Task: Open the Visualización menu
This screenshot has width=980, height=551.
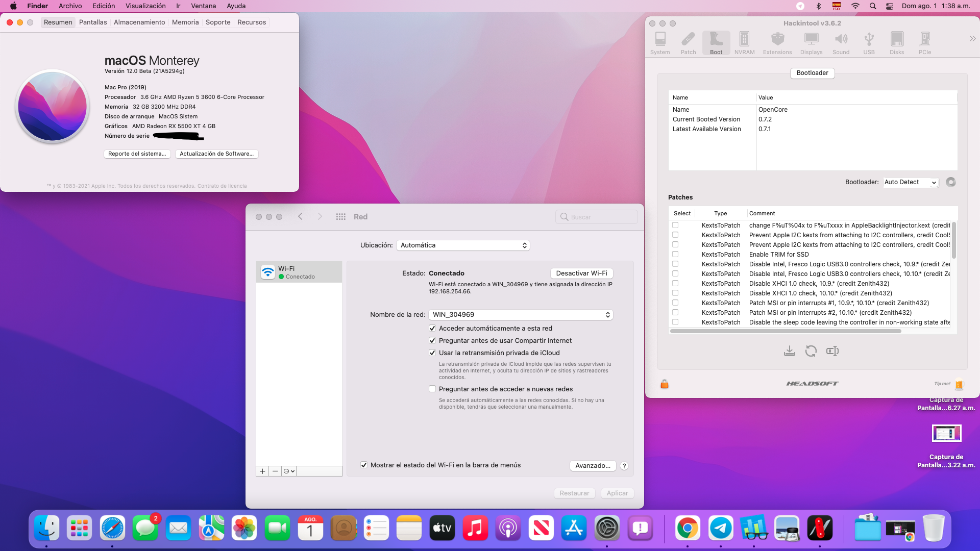Action: pyautogui.click(x=145, y=6)
